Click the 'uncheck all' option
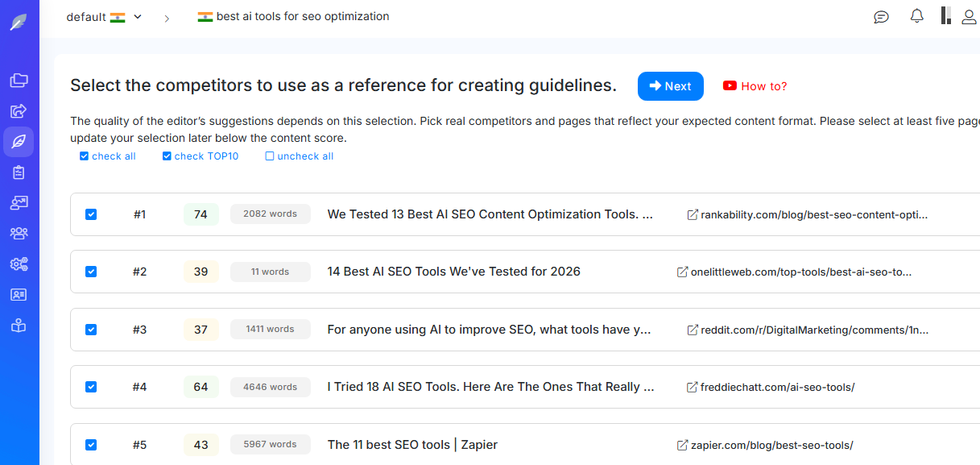 (300, 156)
